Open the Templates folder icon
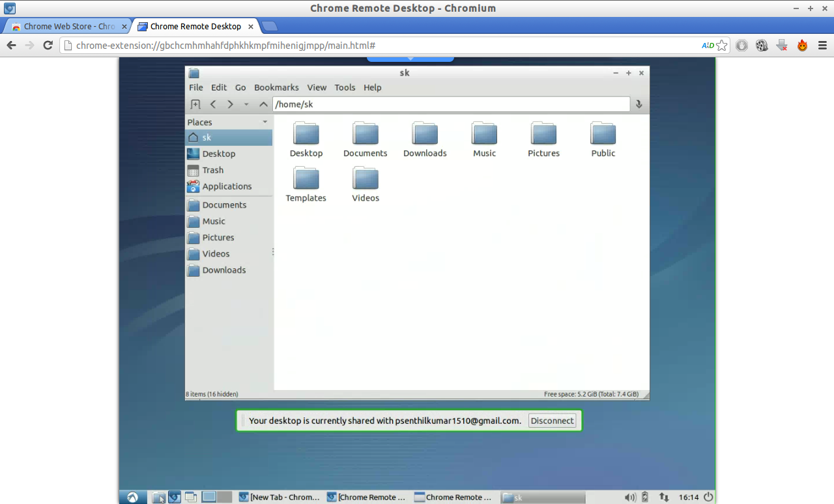This screenshot has width=834, height=504. coord(306,178)
